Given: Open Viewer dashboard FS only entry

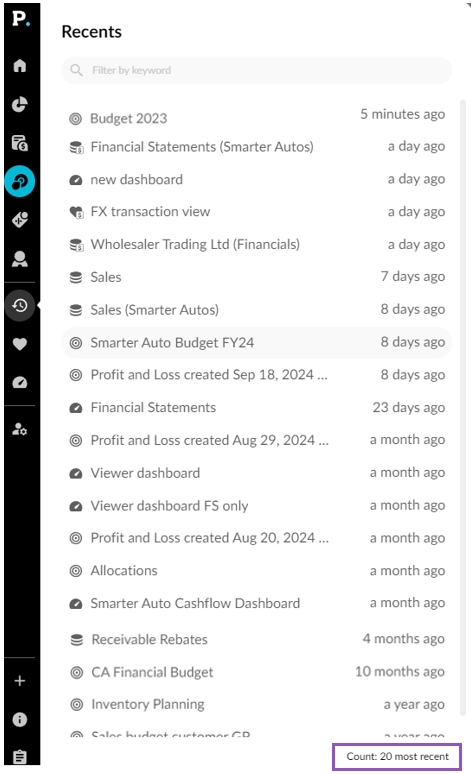Looking at the screenshot, I should point(257,505).
